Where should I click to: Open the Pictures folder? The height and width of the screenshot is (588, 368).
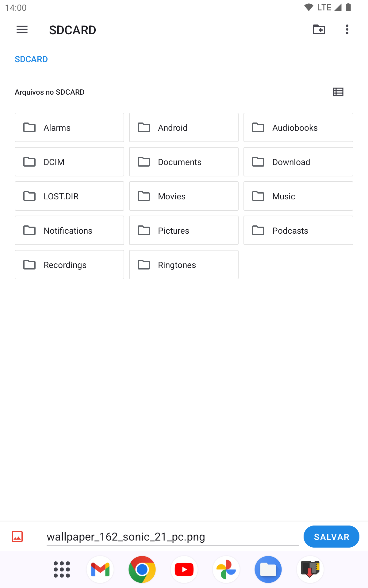[184, 230]
